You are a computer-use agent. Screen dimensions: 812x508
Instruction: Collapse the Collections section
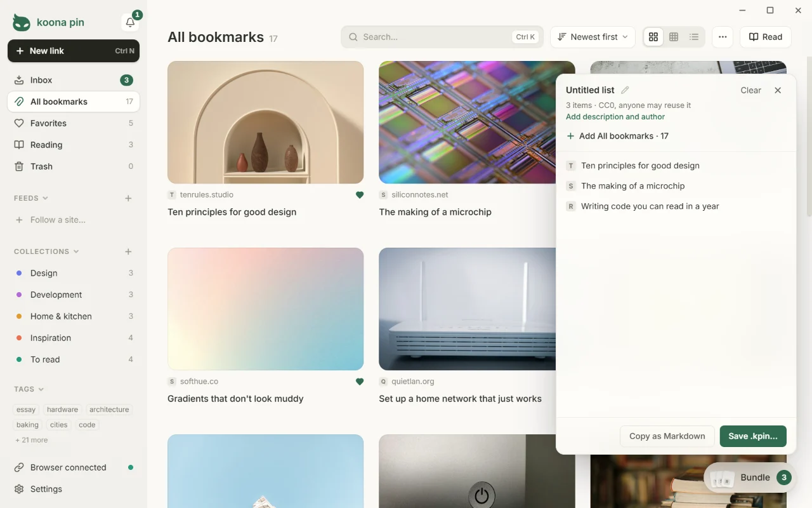(x=46, y=251)
